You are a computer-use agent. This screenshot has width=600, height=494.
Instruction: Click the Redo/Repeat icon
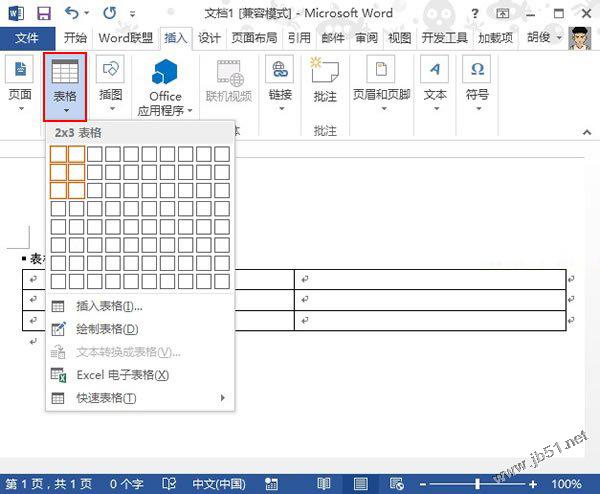click(110, 13)
